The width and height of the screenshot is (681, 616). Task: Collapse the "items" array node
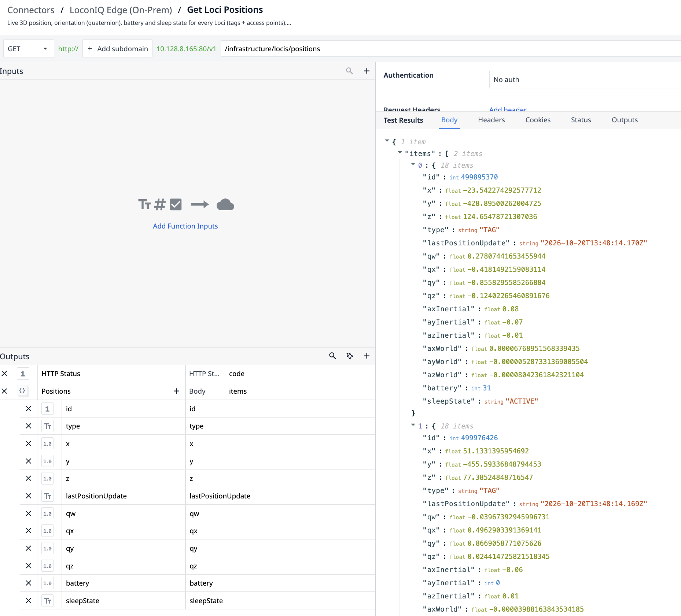click(x=400, y=153)
